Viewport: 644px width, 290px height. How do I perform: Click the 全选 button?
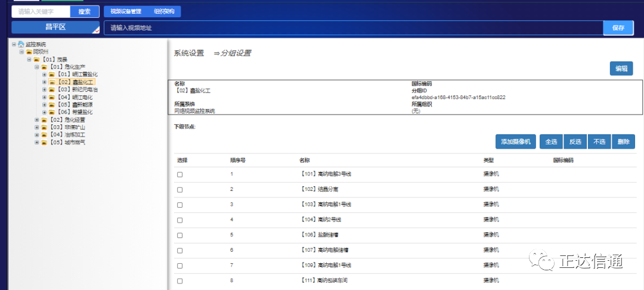coord(551,141)
